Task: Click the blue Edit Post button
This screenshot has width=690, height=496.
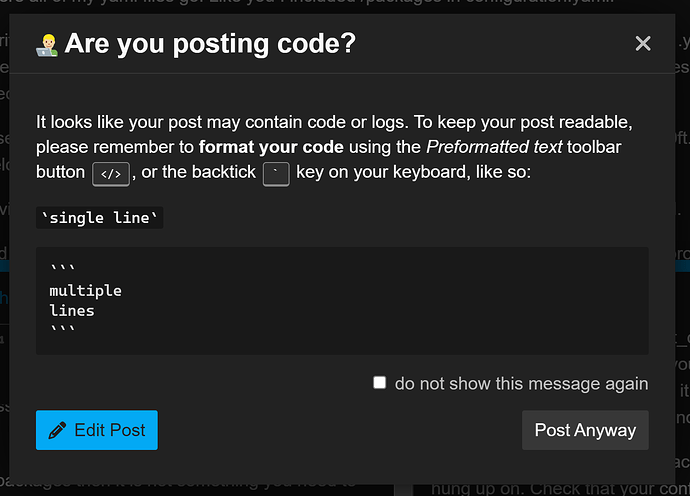Action: pos(96,430)
